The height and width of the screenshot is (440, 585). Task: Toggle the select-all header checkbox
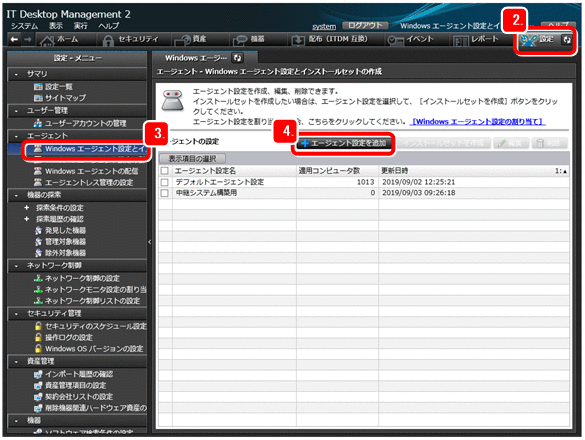pos(165,171)
